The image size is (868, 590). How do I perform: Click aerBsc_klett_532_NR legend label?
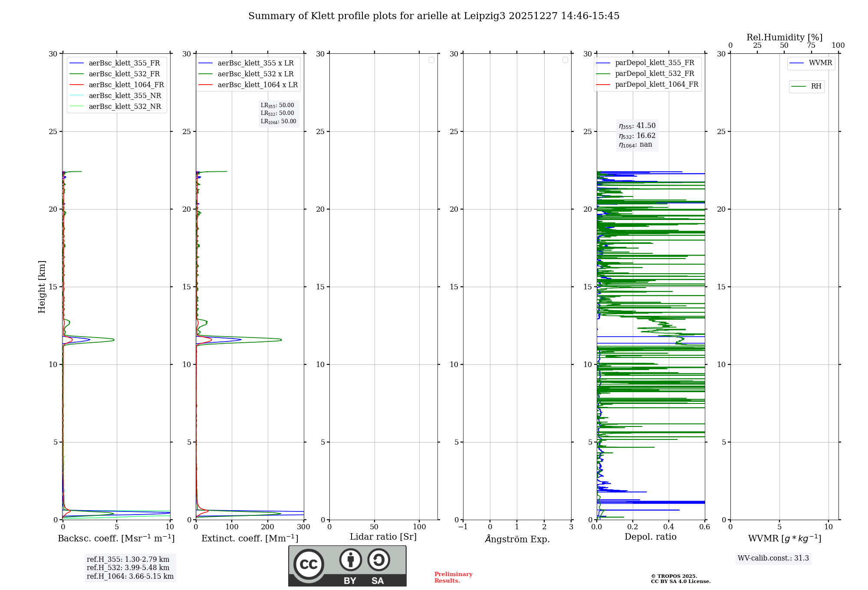pos(125,107)
